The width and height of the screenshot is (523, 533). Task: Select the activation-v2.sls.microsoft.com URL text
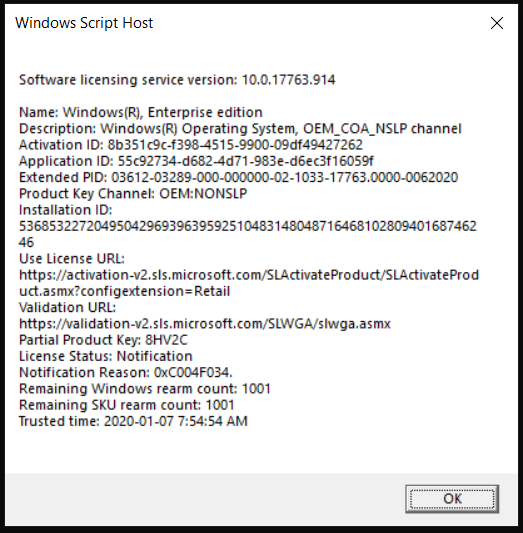249,283
